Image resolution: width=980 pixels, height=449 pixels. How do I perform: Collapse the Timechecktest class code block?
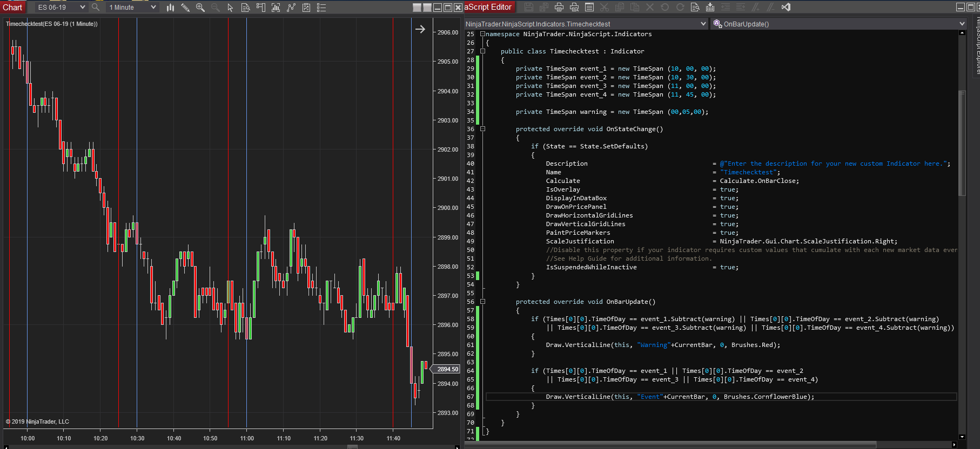click(483, 51)
